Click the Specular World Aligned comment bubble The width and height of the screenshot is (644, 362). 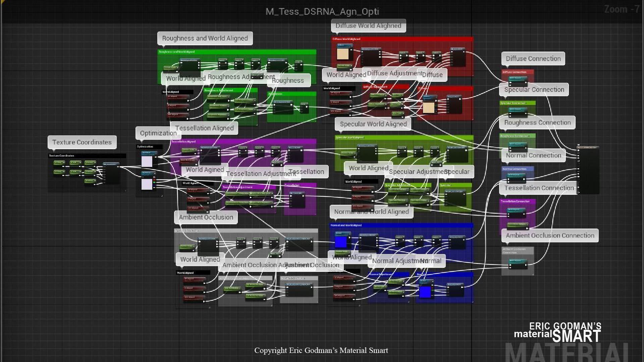tap(373, 124)
